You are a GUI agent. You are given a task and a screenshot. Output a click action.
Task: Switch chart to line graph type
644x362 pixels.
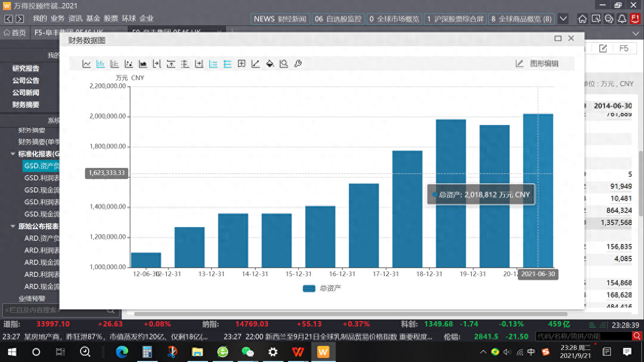pos(86,64)
